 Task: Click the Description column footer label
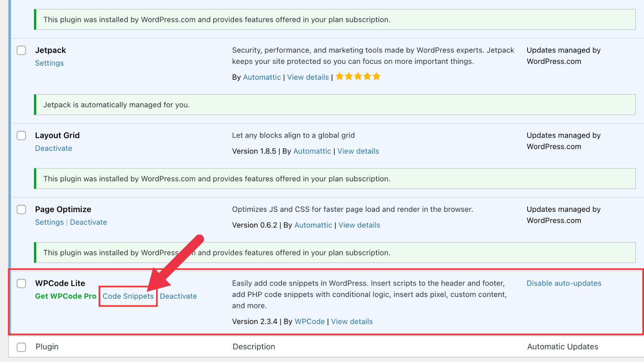point(254,347)
